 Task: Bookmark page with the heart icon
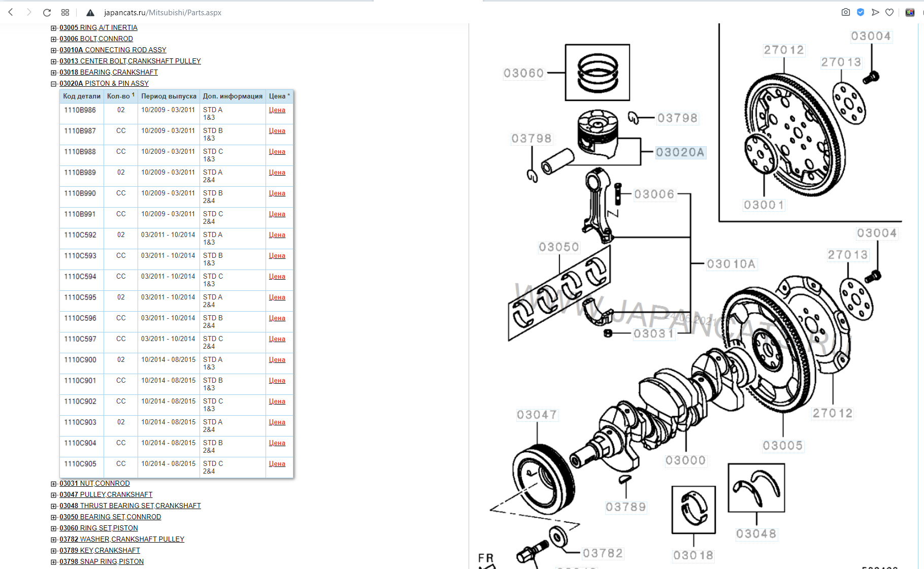[889, 12]
